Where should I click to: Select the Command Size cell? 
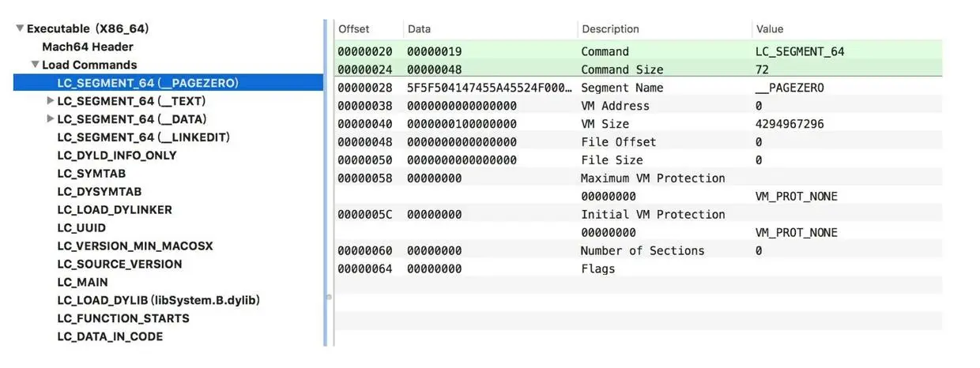pos(622,69)
